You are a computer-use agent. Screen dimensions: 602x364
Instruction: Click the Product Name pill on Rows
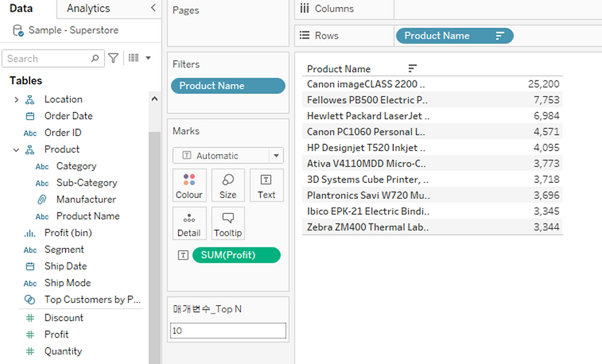[x=455, y=36]
